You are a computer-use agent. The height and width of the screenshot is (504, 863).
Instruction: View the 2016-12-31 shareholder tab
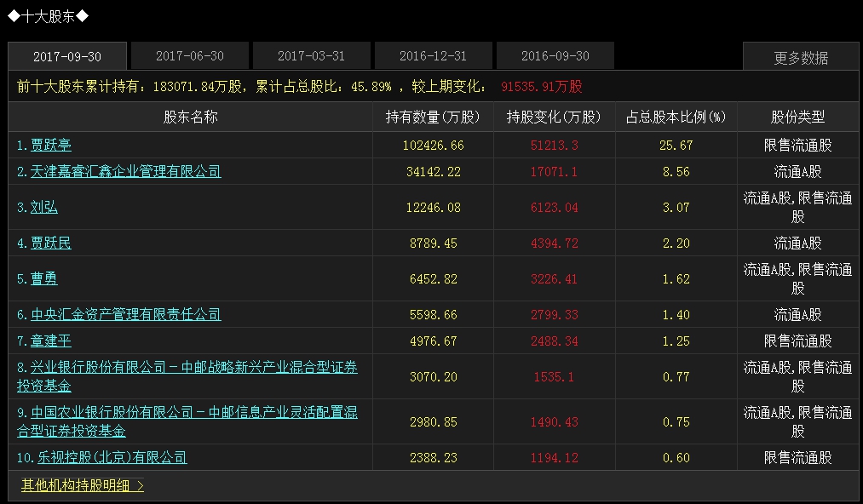click(x=434, y=56)
